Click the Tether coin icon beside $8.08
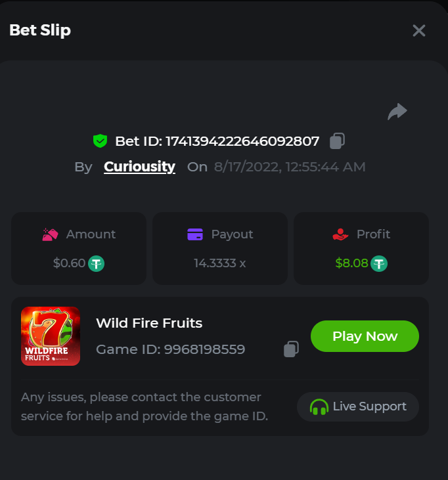Screen dimensions: 448x480 tap(379, 263)
